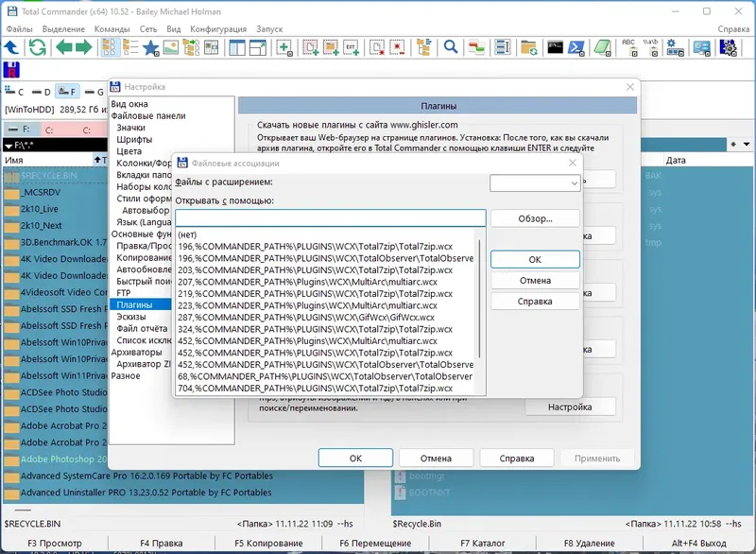The height and width of the screenshot is (554, 756).
Task: Click the thumbnail picture view icon
Action: click(171, 47)
